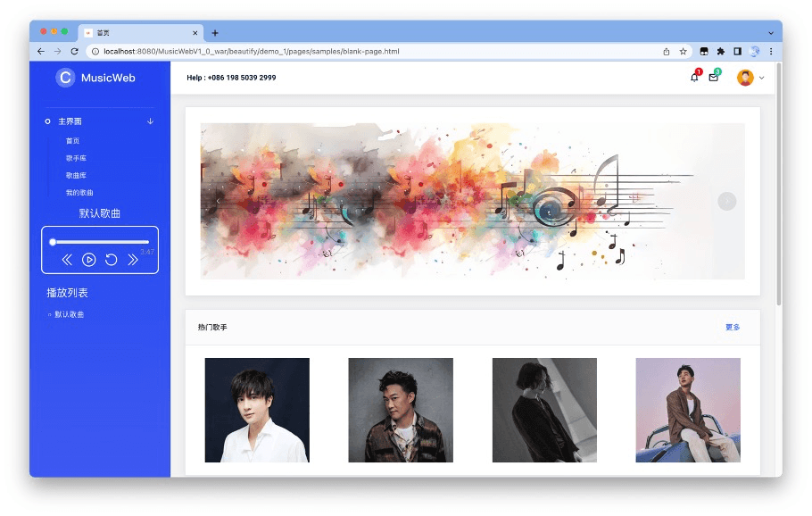Skip to previous song in player
The height and width of the screenshot is (516, 812).
(x=67, y=260)
